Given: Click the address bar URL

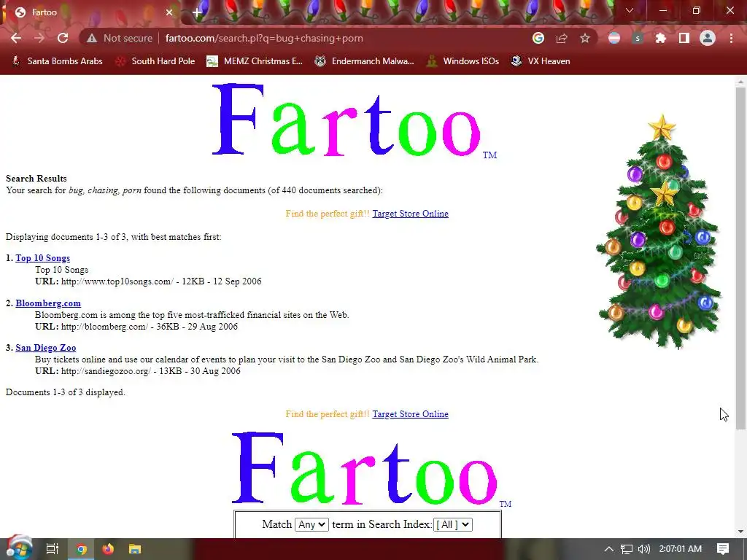Looking at the screenshot, I should click(264, 38).
